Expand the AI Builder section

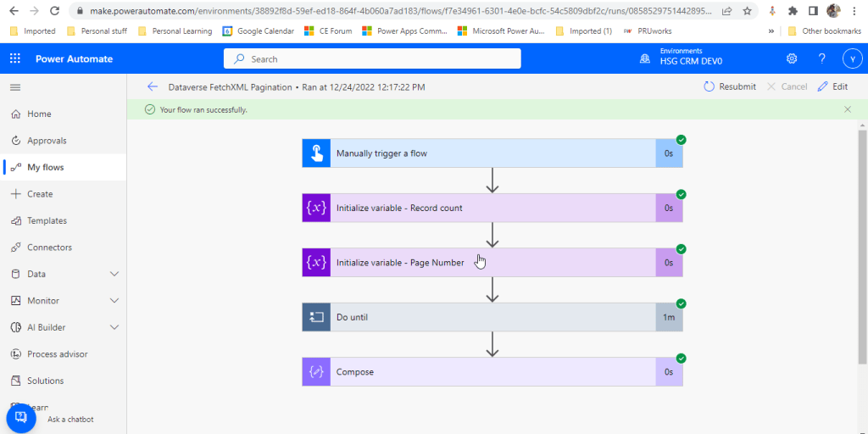[x=114, y=327]
